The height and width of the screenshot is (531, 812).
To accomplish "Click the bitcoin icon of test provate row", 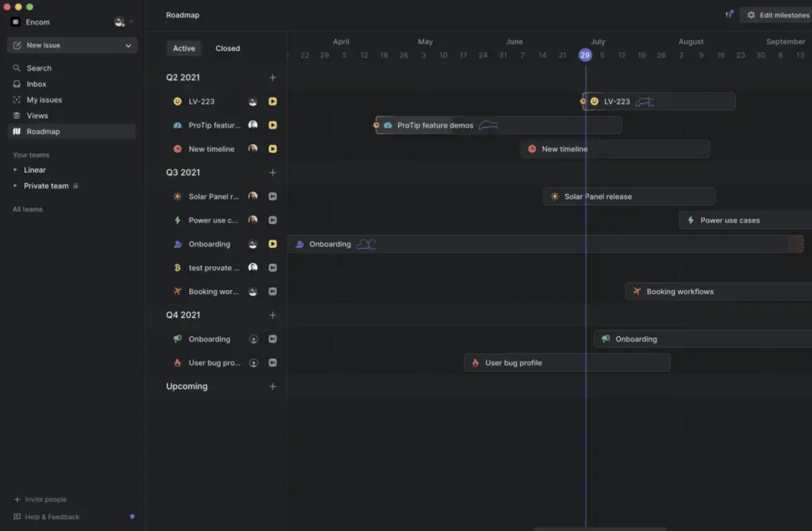I will (178, 268).
